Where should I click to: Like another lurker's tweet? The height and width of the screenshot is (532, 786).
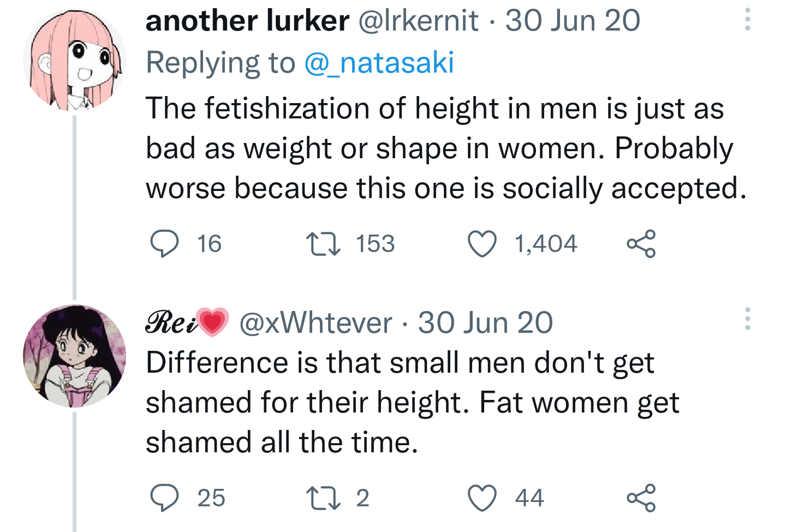tap(483, 244)
